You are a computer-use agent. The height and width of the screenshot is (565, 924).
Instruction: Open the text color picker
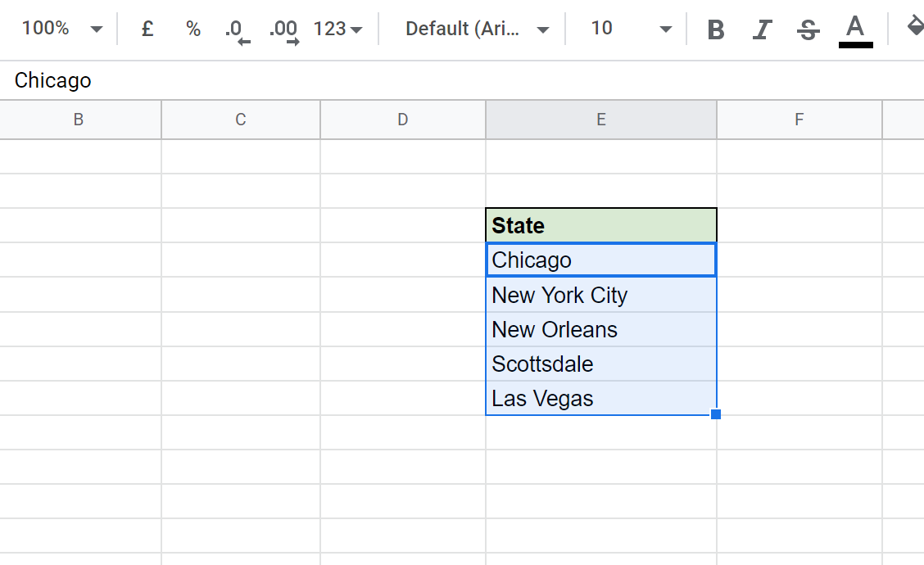pyautogui.click(x=855, y=29)
